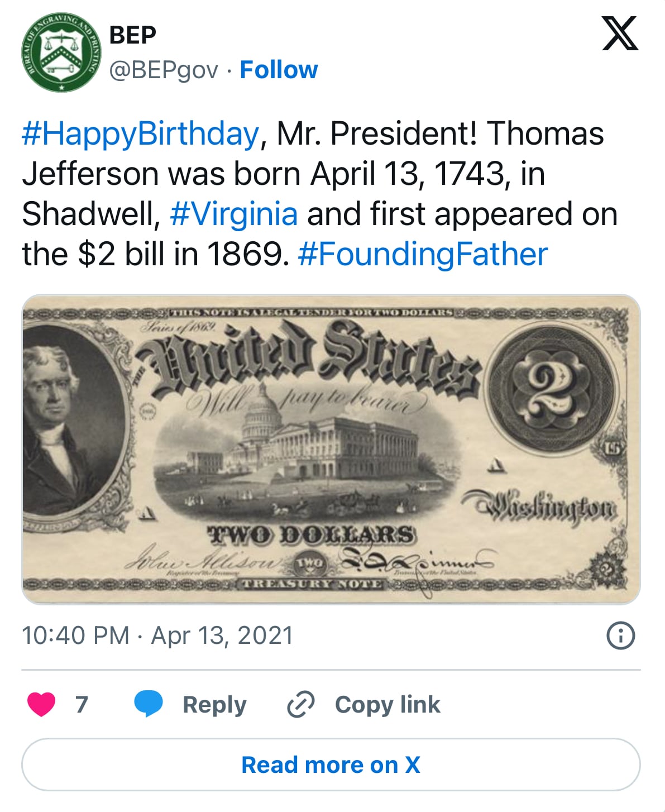The height and width of the screenshot is (812, 665).
Task: Click the Copy link text
Action: [387, 704]
